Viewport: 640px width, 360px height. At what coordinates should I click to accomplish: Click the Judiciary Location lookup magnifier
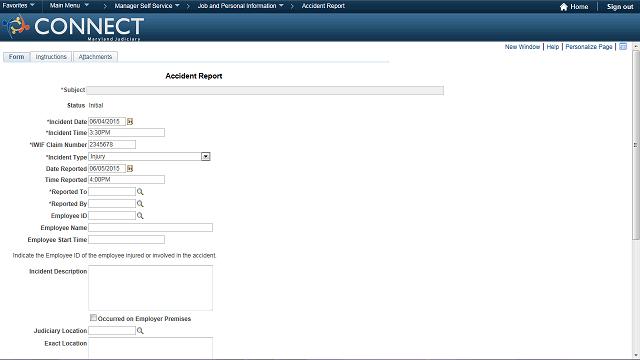tap(140, 331)
